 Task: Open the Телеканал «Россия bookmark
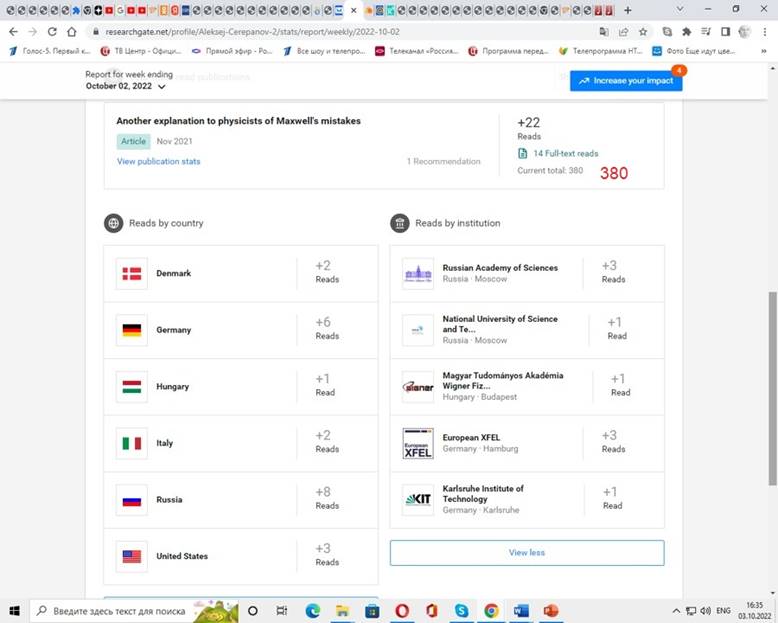click(417, 51)
